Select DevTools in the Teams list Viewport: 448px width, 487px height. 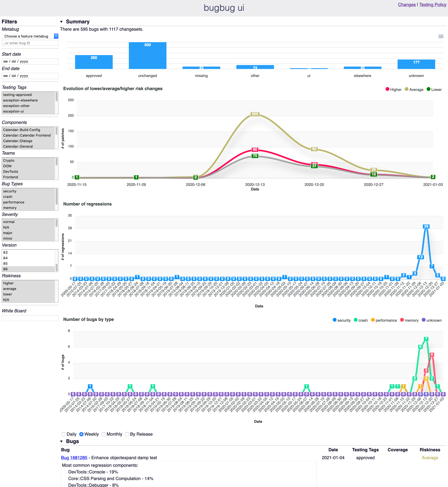(11, 172)
